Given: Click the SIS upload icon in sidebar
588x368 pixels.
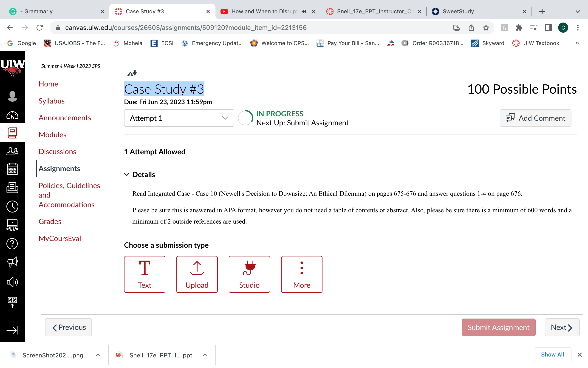Looking at the screenshot, I should tap(12, 302).
